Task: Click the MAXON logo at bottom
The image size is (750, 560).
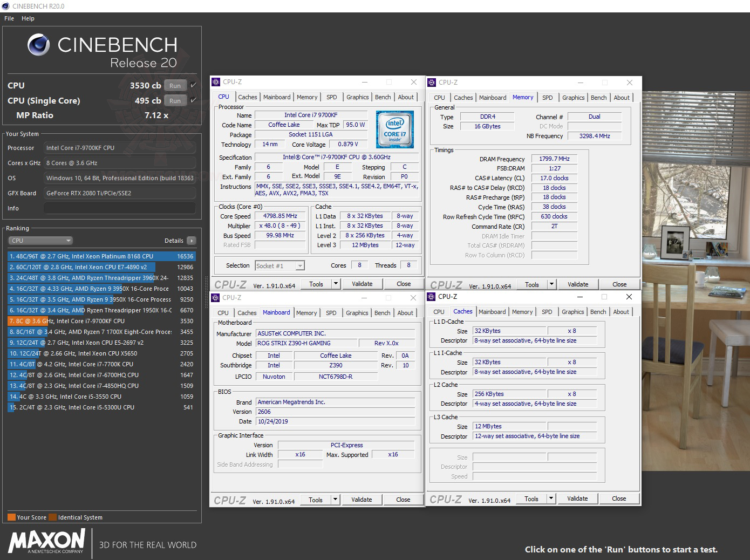Action: [x=46, y=541]
